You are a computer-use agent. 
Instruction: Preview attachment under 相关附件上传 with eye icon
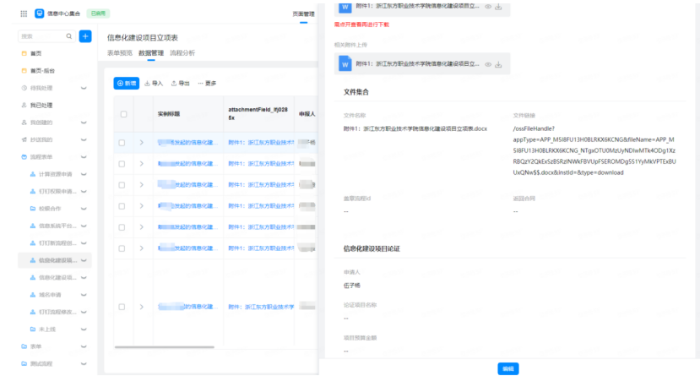point(488,65)
